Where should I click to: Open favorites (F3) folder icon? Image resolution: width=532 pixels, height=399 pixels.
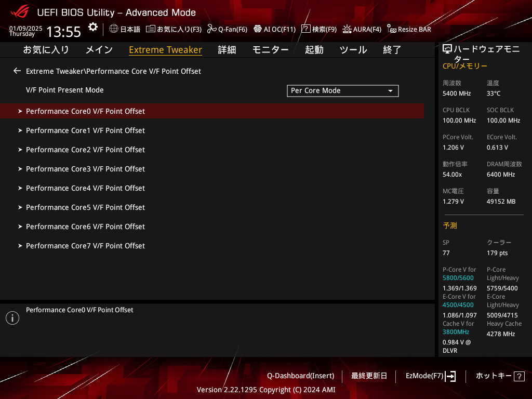coord(151,29)
